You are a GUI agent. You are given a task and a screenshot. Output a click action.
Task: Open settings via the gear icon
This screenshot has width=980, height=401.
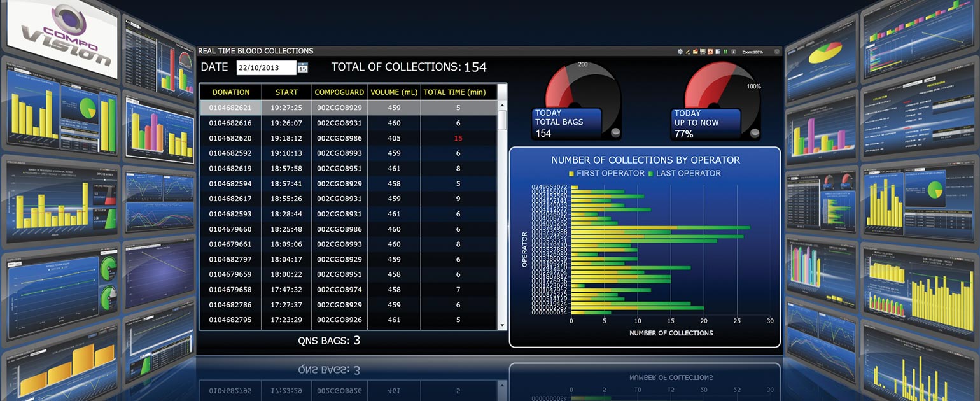pos(680,51)
